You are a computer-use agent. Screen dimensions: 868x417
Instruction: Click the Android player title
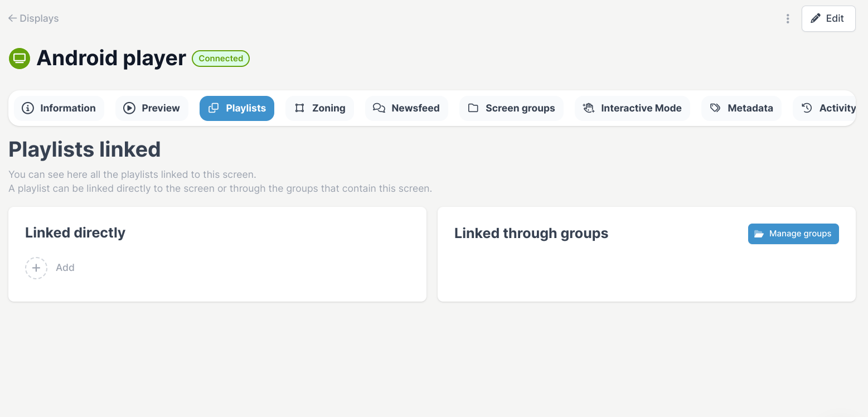tap(111, 58)
